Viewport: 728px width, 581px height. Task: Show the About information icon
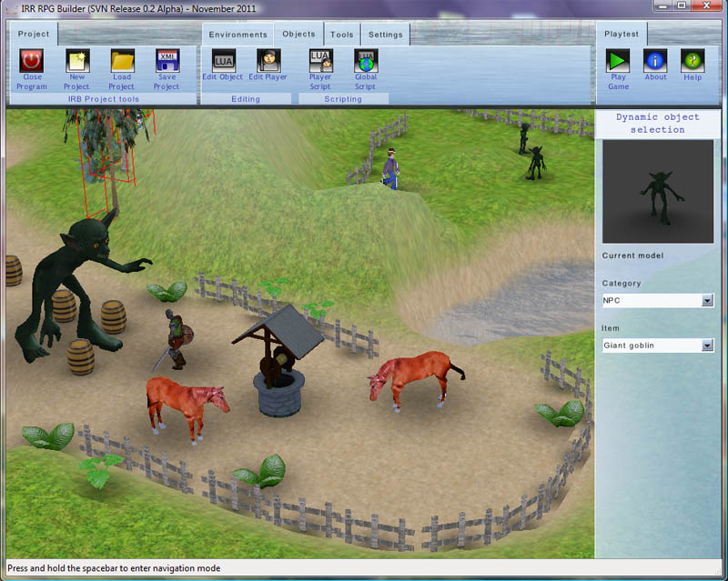click(655, 61)
